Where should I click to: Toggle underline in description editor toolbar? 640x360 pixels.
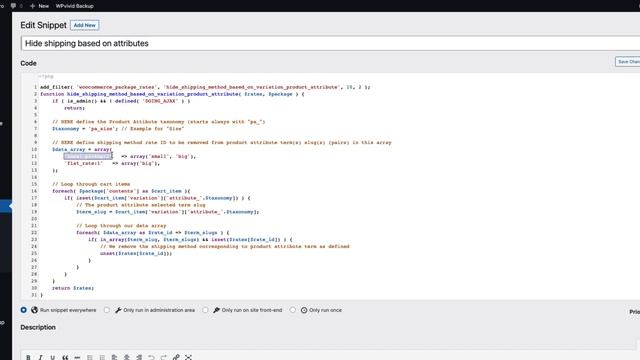[53, 357]
